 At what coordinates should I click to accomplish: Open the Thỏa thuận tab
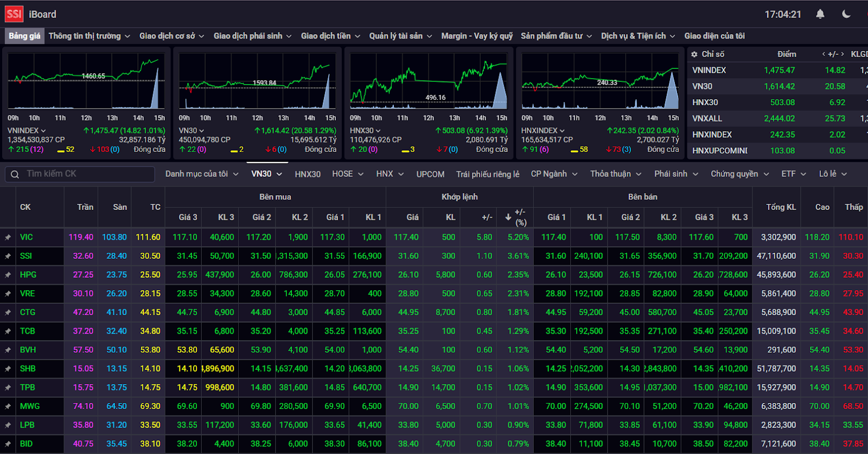coord(616,174)
